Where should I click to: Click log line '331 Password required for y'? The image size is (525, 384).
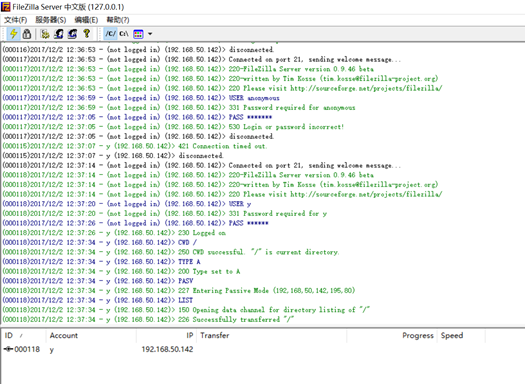point(165,214)
